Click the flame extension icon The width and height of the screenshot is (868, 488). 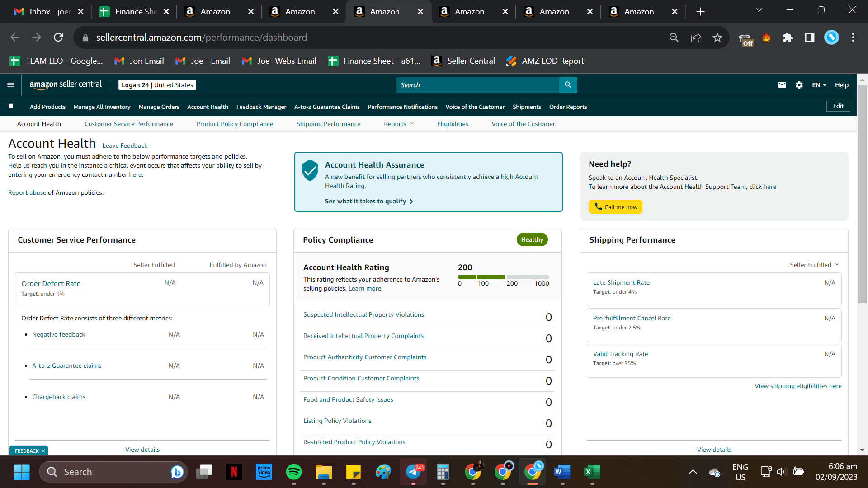tap(766, 38)
